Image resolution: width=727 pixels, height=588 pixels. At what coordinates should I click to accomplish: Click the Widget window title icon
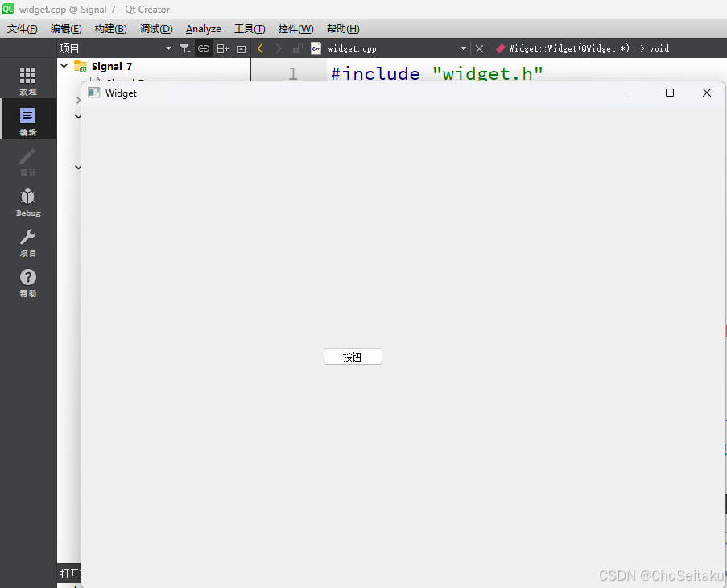[94, 93]
